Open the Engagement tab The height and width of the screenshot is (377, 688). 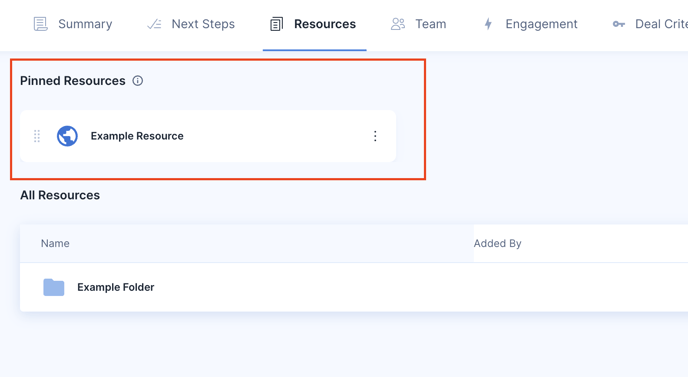point(530,24)
